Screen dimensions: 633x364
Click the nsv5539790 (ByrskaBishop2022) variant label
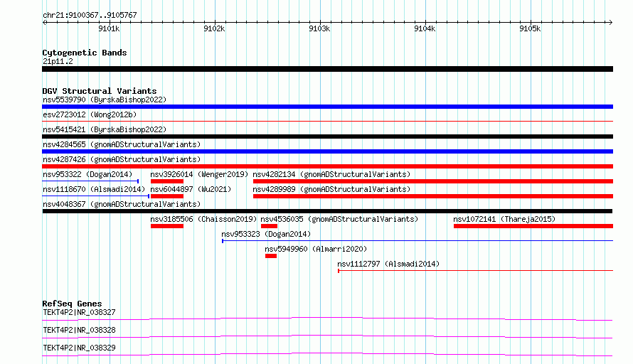tap(105, 100)
